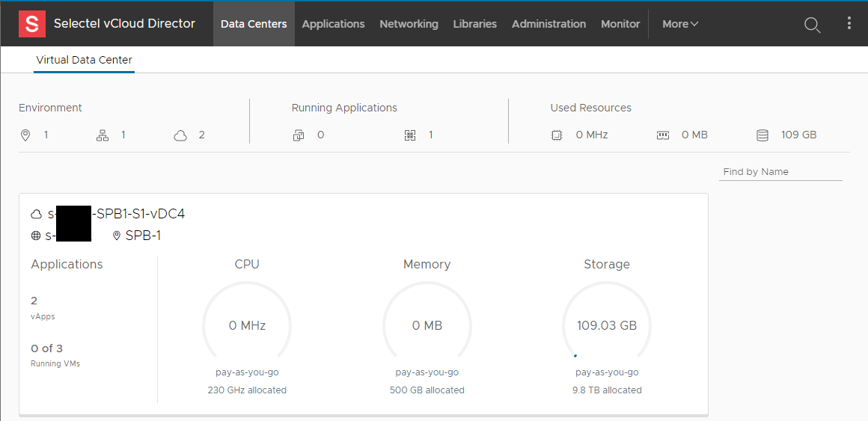868x421 pixels.
Task: Expand the More dropdown menu
Action: click(x=680, y=24)
